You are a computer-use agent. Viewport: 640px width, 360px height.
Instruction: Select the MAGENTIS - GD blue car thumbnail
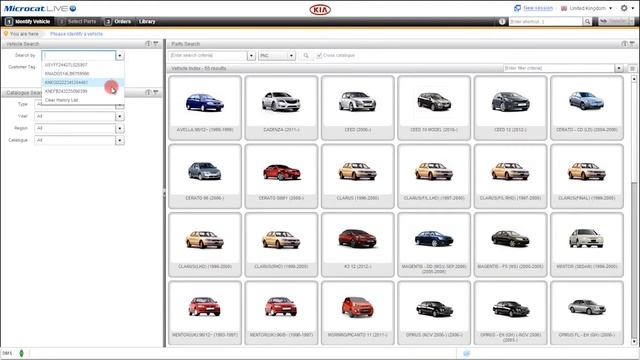(434, 244)
